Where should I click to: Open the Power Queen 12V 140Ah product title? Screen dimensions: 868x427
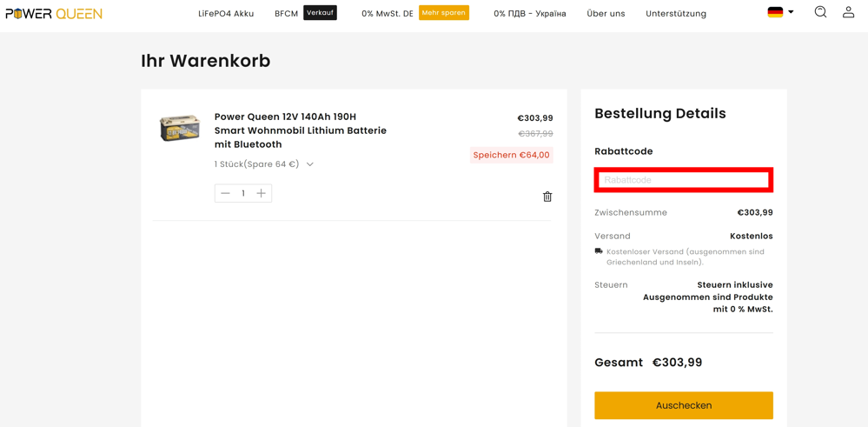coord(300,130)
